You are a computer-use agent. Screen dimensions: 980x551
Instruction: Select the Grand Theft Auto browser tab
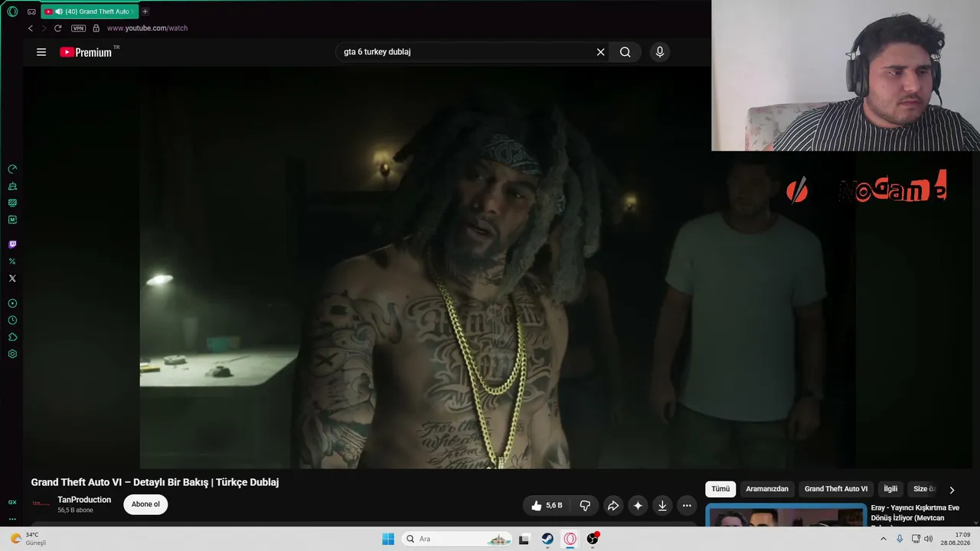click(x=88, y=11)
